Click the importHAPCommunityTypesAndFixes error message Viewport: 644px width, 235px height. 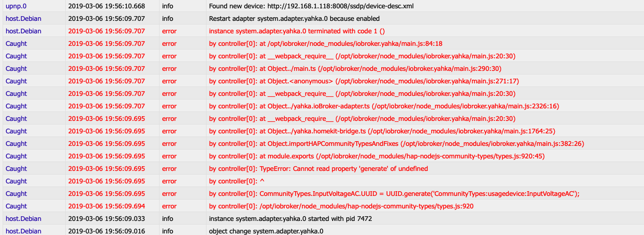click(x=396, y=143)
